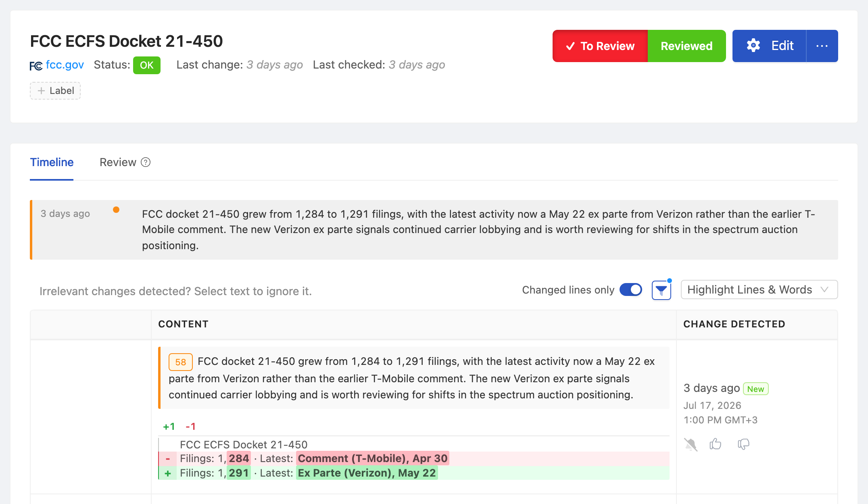This screenshot has height=504, width=868.
Task: Select the 3 days ago timeline summary
Action: pyautogui.click(x=434, y=230)
